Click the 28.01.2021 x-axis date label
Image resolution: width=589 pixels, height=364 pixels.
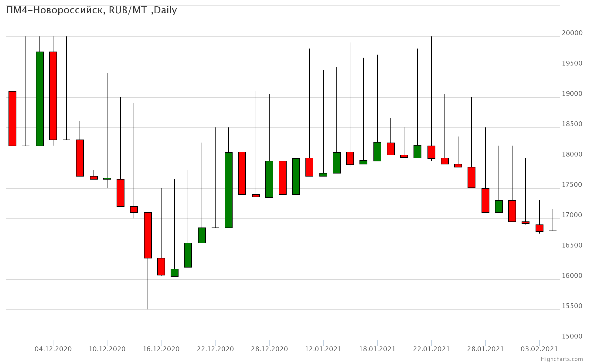[485, 349]
